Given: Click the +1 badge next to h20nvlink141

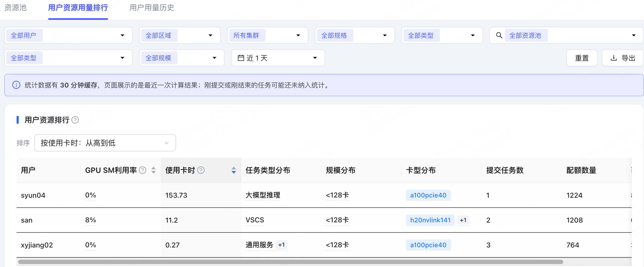Looking at the screenshot, I should tap(463, 220).
